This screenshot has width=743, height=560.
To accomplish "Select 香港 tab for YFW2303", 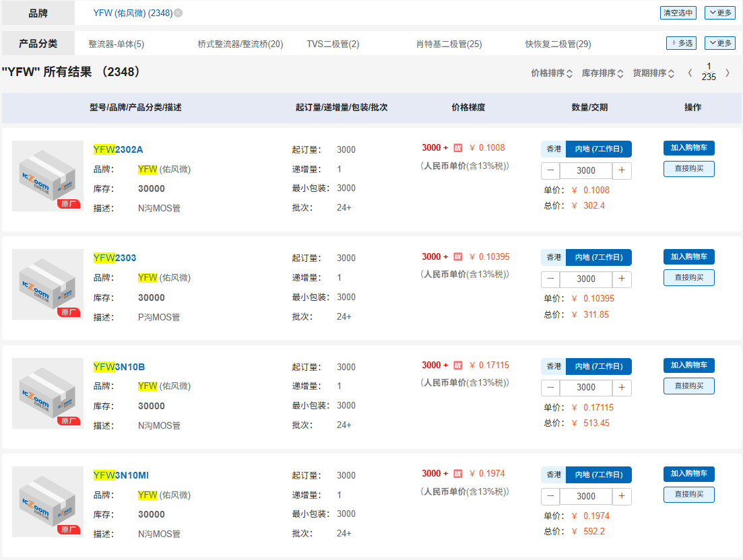I will [x=554, y=257].
